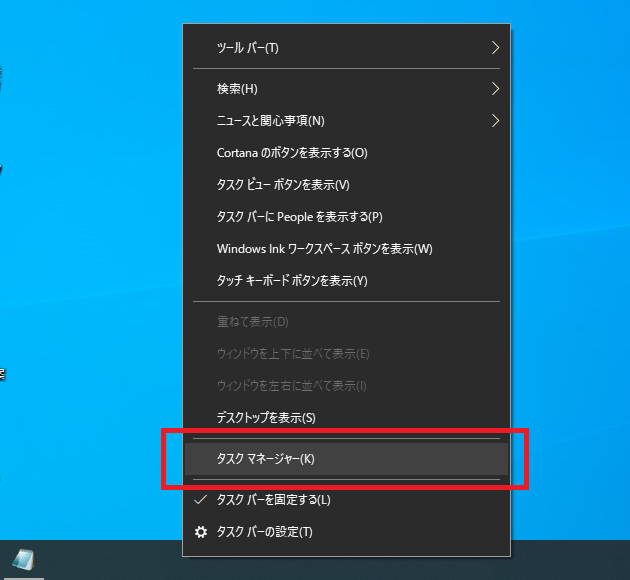
Task: Toggle Windows Ink ワークスペース ボタンを表示(W)
Action: pos(346,249)
